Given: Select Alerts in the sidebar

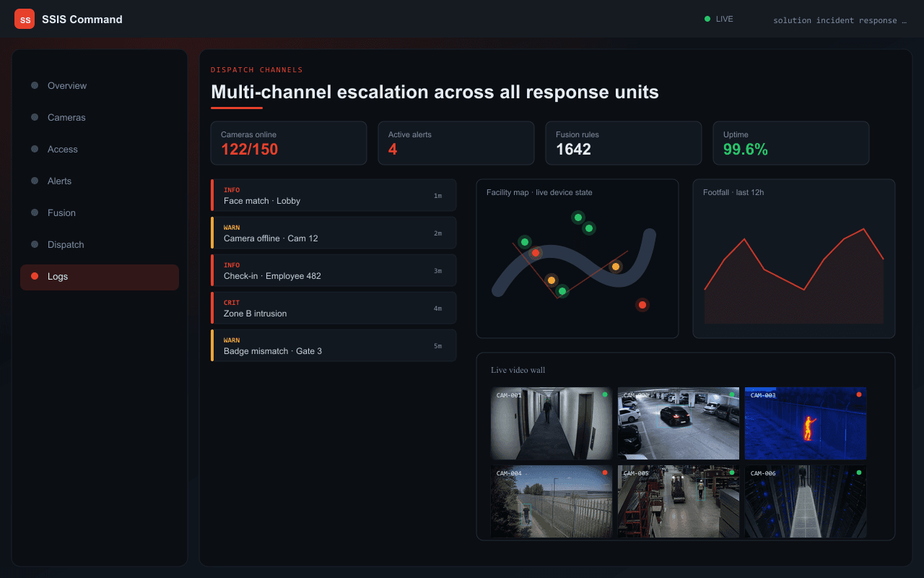Looking at the screenshot, I should coord(100,181).
